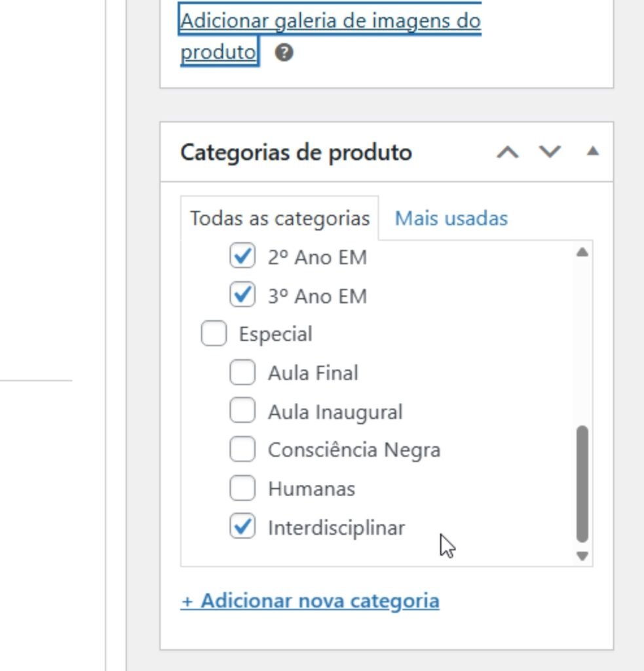This screenshot has height=671, width=644.
Task: Enable the Aula Final category
Action: 242,373
